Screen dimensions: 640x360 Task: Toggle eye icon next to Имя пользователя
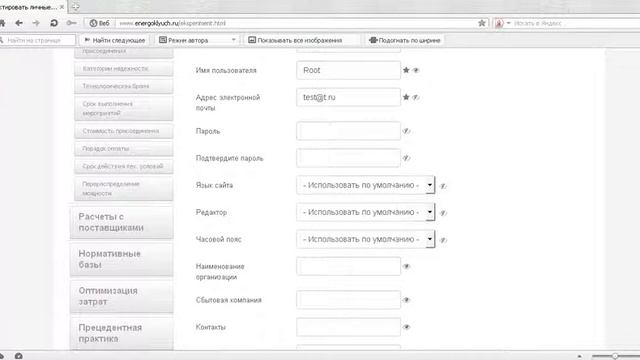pos(416,70)
